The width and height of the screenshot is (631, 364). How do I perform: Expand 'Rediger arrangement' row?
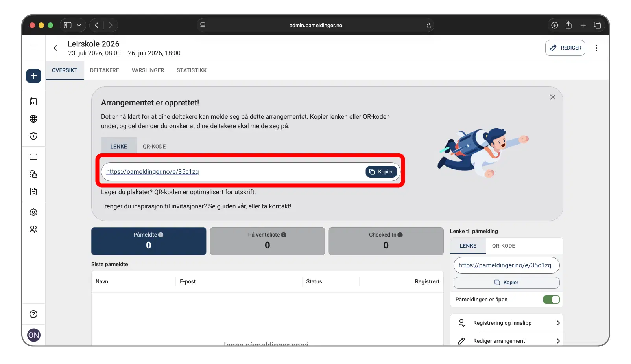(x=506, y=341)
